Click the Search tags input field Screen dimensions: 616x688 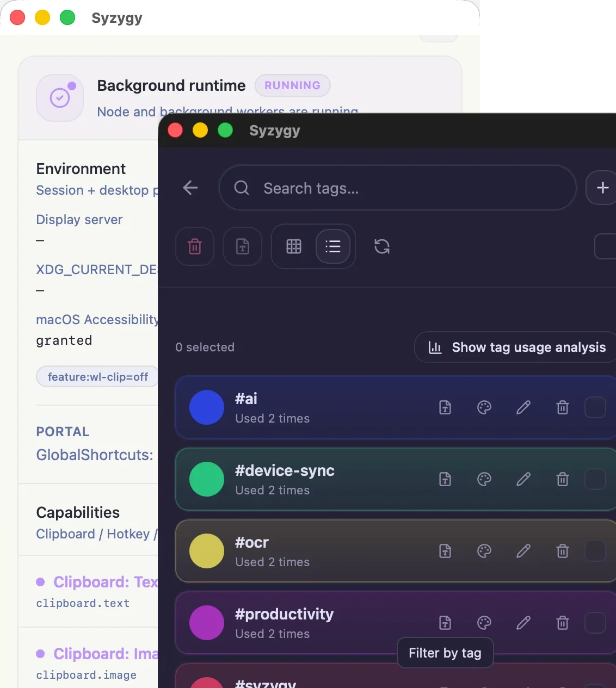click(x=397, y=188)
